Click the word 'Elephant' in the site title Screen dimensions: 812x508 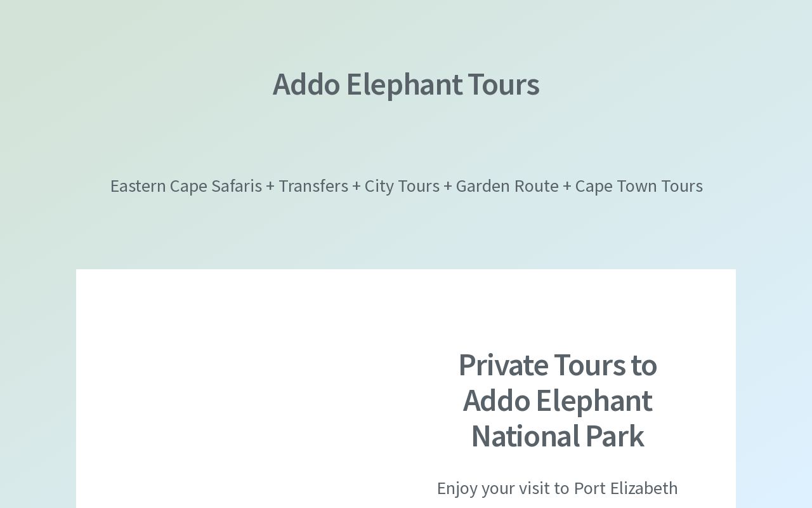tap(404, 84)
